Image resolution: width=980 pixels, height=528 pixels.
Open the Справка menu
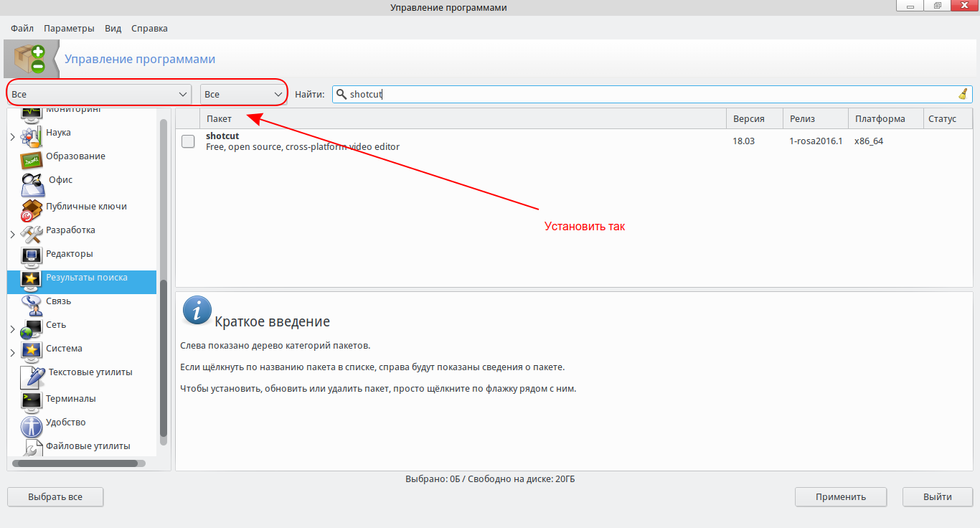[x=149, y=29]
